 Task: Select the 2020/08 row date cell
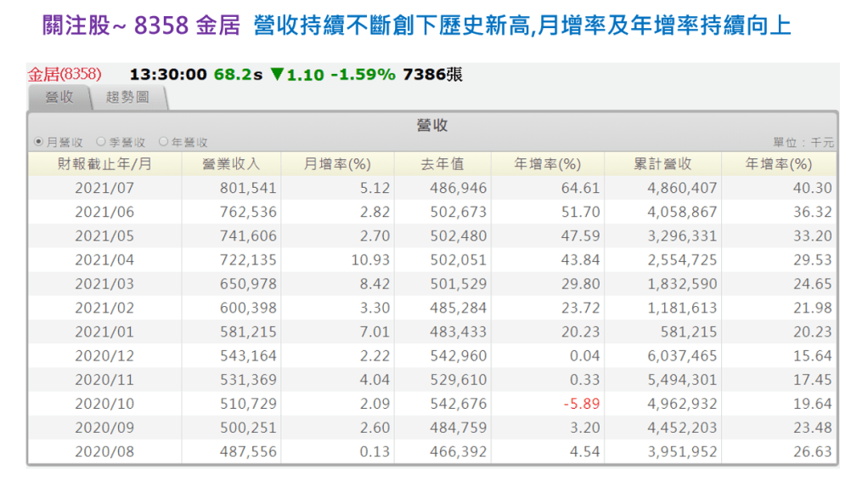click(104, 452)
